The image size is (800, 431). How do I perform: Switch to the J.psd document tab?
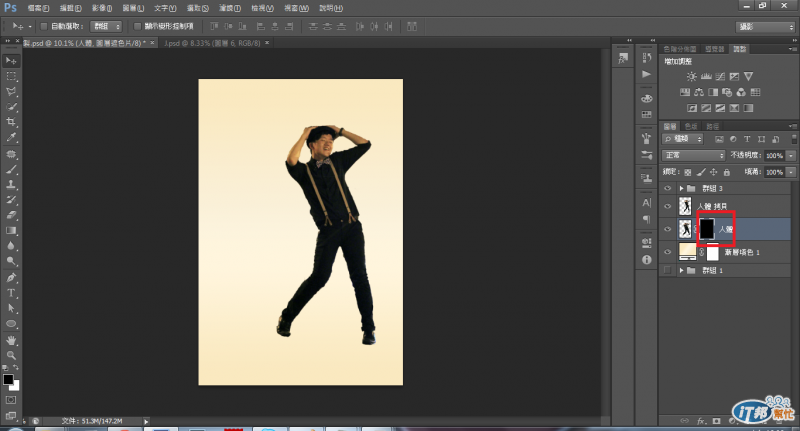198,43
